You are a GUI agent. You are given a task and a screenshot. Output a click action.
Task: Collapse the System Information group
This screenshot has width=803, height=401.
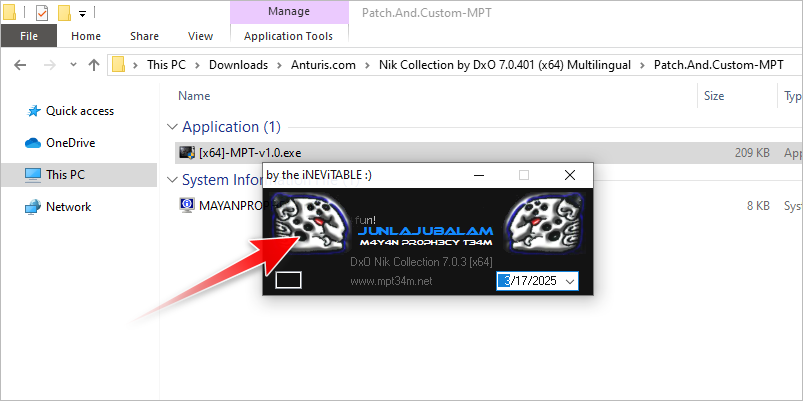coord(172,180)
